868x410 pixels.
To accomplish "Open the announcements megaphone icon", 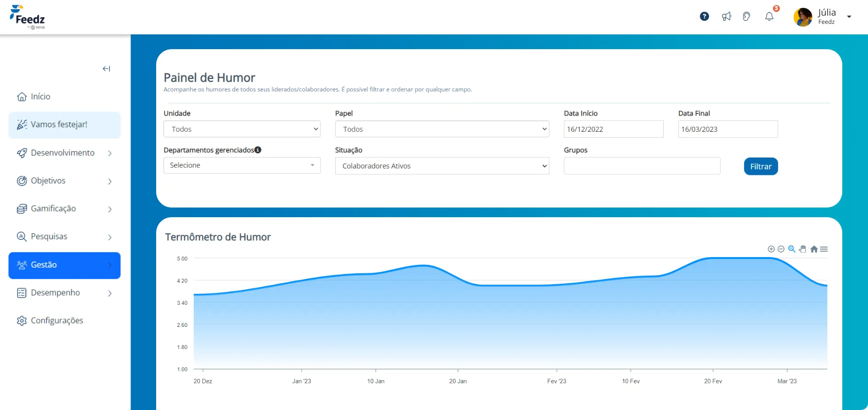I will click(x=726, y=17).
